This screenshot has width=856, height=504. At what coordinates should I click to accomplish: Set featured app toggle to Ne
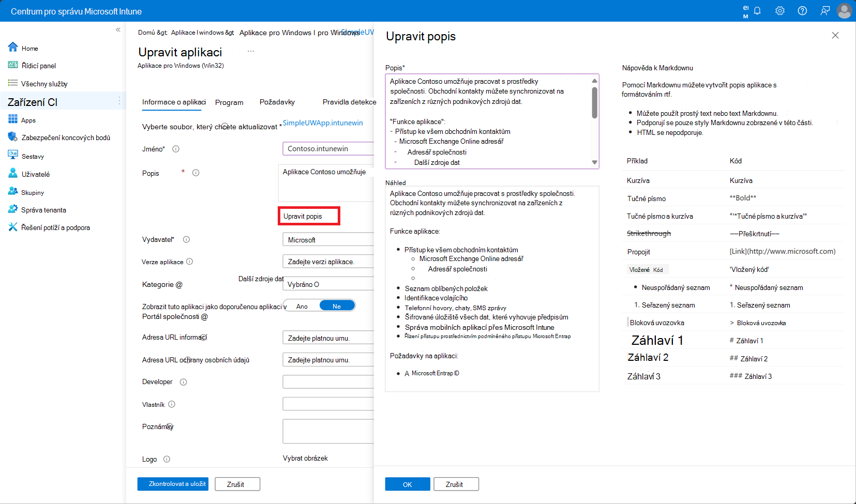tap(337, 306)
